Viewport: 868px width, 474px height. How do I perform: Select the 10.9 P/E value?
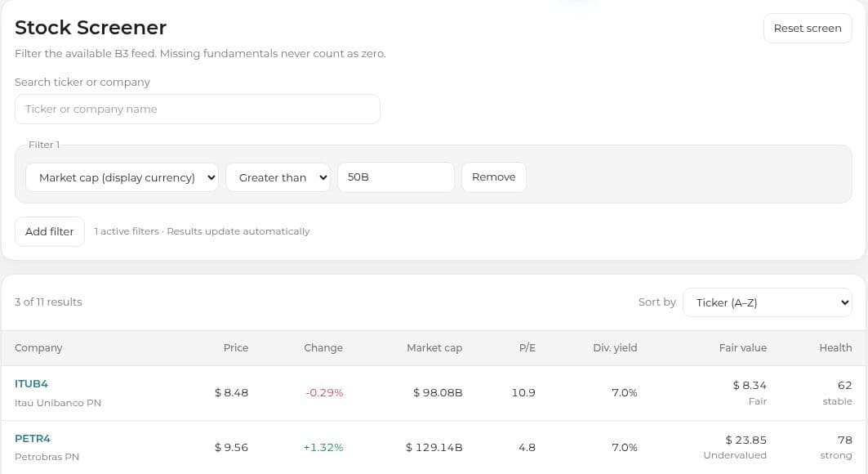click(523, 392)
